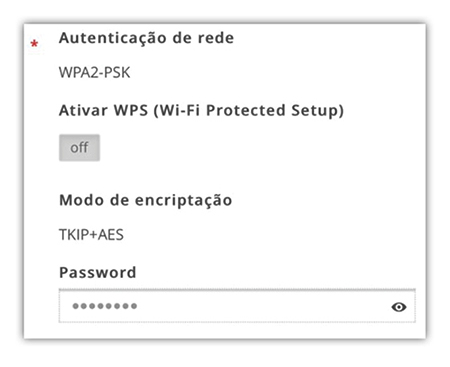The width and height of the screenshot is (450, 367).
Task: Open the TKIP+AES encryption mode selection
Action: (x=91, y=235)
